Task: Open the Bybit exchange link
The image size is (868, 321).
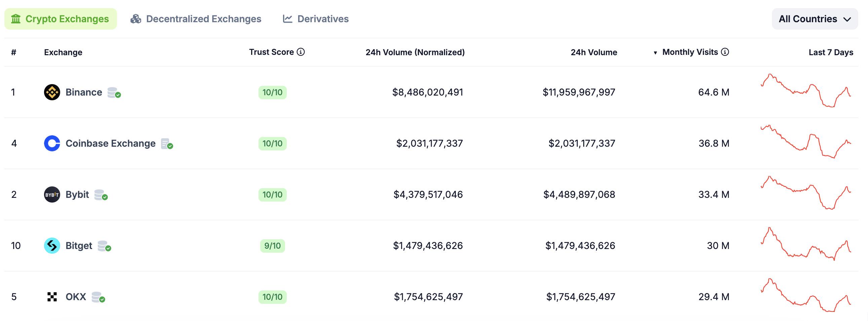Action: point(77,194)
